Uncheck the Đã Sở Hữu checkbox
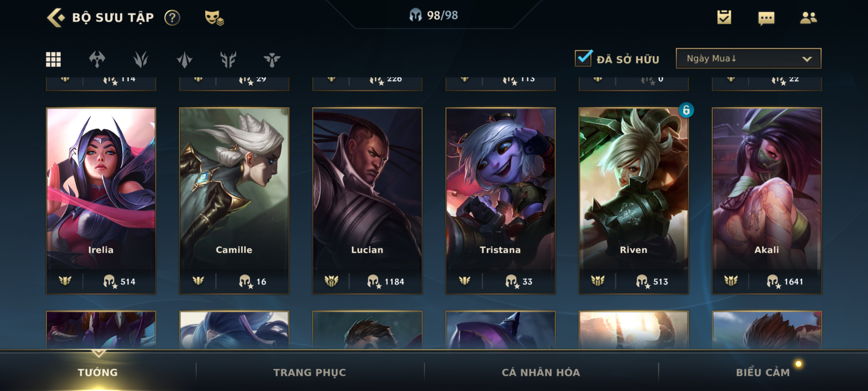This screenshot has width=868, height=391. point(583,58)
